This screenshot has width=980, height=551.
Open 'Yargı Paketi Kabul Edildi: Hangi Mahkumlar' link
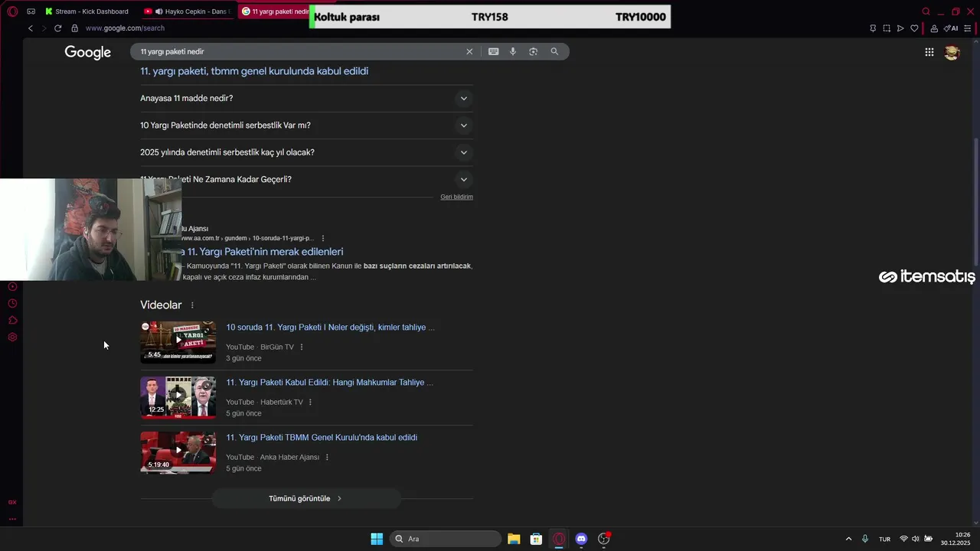pos(329,383)
